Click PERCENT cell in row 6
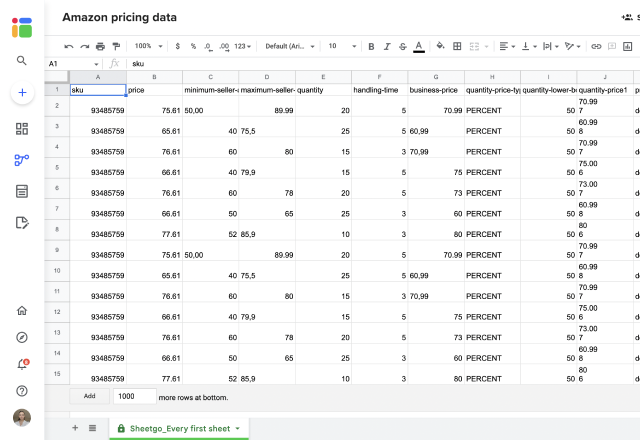The height and width of the screenshot is (440, 640). (492, 189)
